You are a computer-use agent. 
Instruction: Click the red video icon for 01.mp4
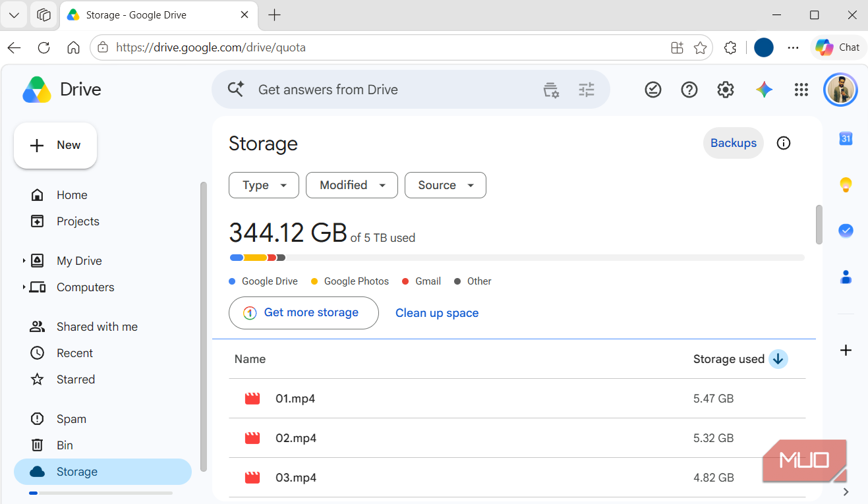[252, 399]
